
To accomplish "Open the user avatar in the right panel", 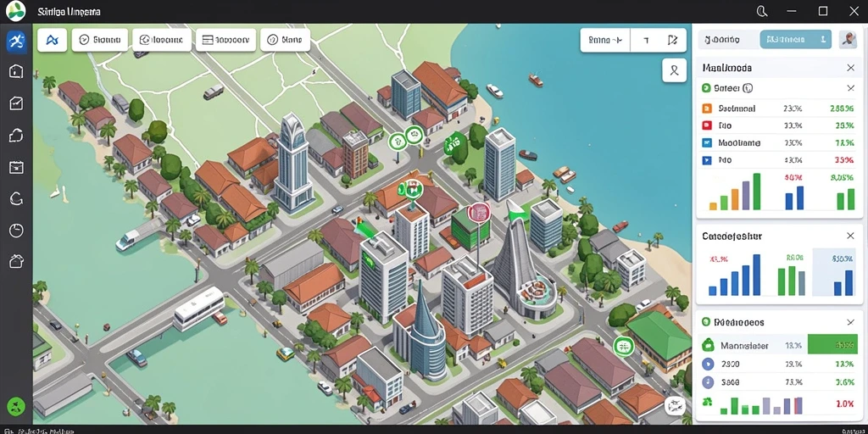I will (x=848, y=39).
